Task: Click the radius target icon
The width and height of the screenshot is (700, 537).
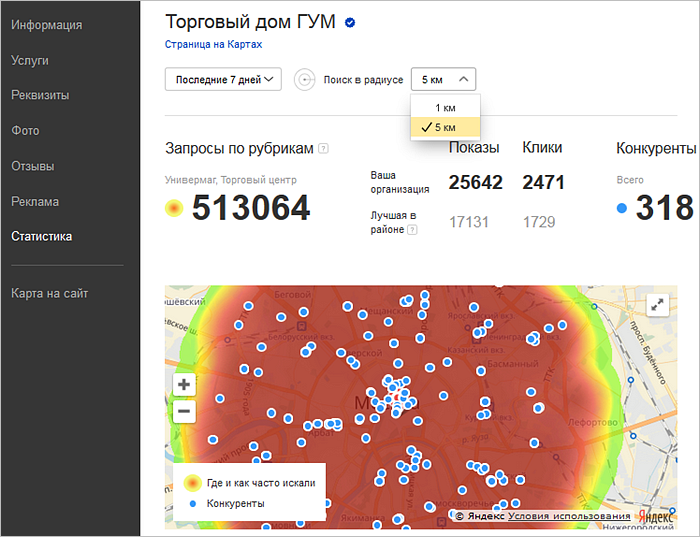Action: (x=305, y=80)
